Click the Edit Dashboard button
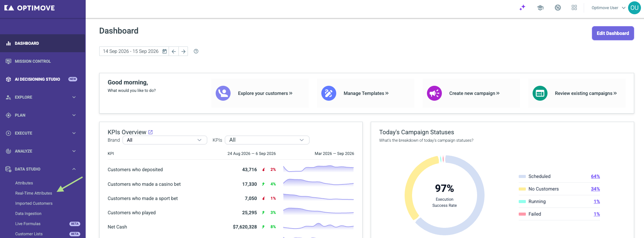Screen dimensions: 644x238 coord(613,33)
